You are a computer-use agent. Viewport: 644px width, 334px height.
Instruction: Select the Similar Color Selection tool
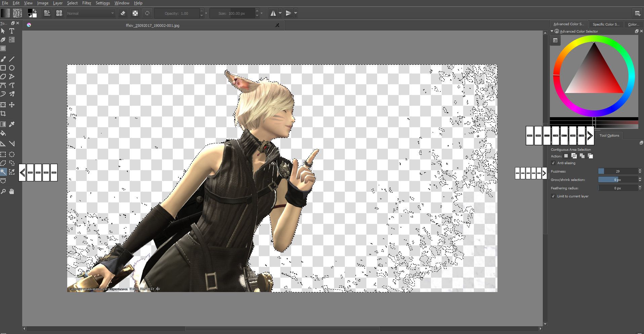tap(12, 172)
